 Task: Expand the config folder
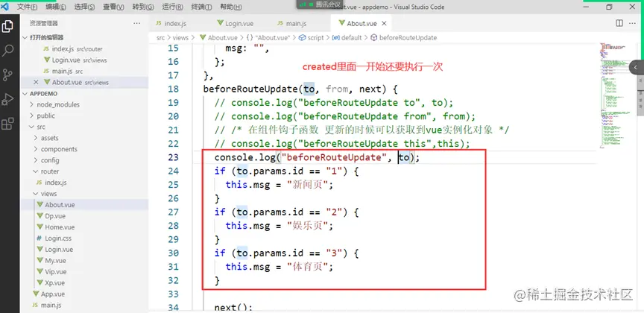(50, 160)
